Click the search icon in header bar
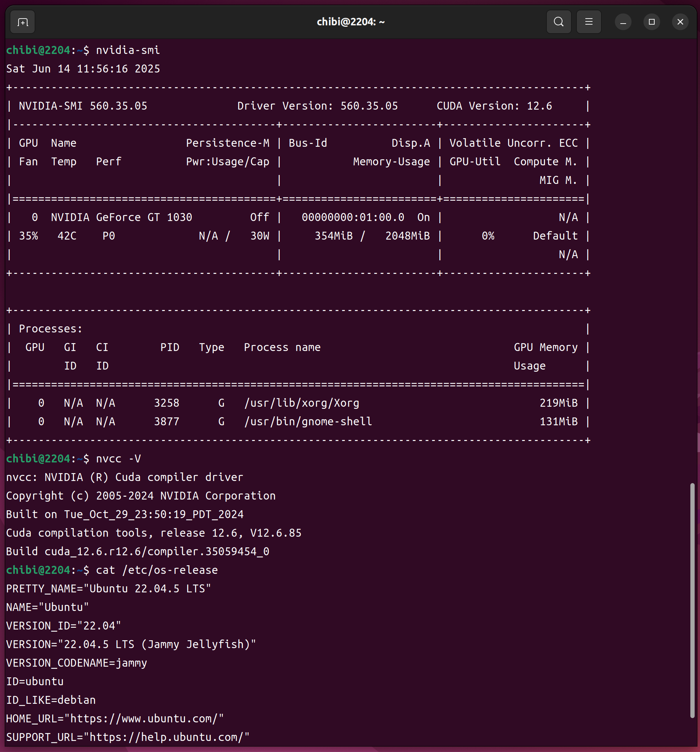700x752 pixels. coord(559,22)
